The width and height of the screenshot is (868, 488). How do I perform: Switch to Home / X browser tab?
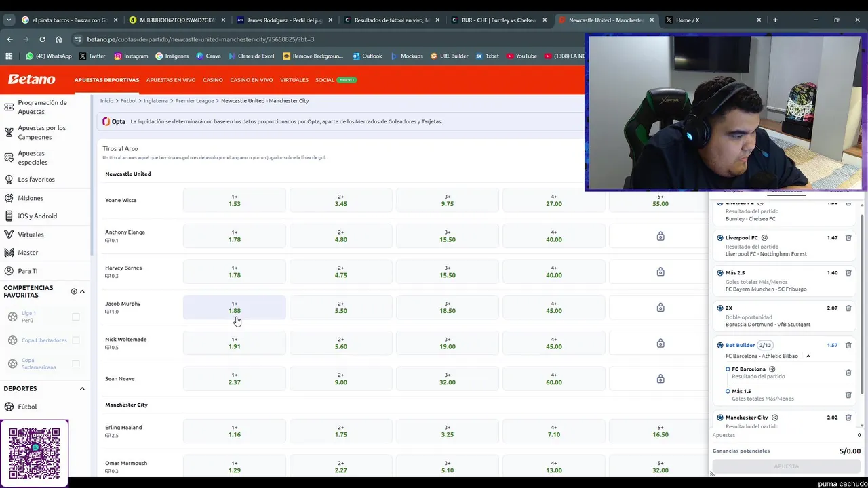(x=712, y=20)
